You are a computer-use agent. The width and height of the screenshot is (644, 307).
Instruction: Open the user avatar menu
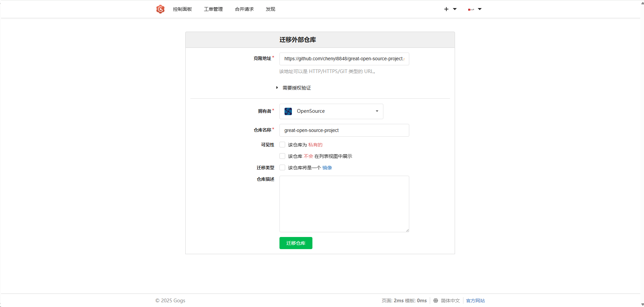[471, 9]
